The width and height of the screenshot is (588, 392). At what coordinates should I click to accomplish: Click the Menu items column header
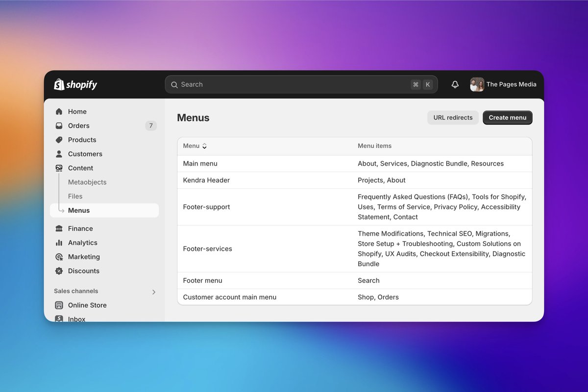pos(375,146)
